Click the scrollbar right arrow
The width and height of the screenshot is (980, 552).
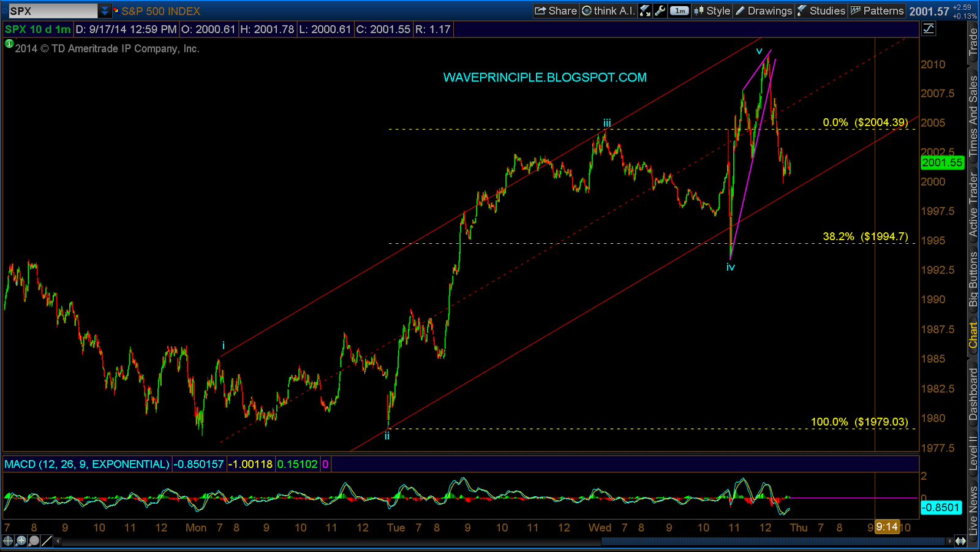point(949,541)
